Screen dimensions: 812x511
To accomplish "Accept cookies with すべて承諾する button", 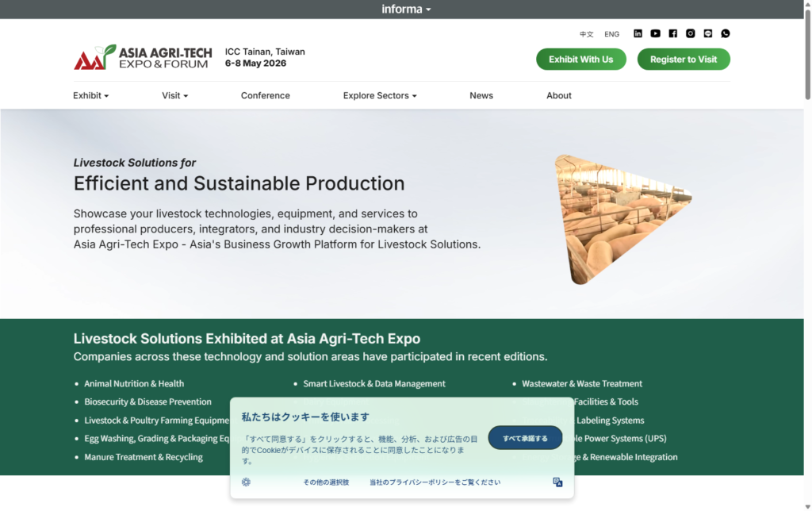I will click(x=525, y=437).
